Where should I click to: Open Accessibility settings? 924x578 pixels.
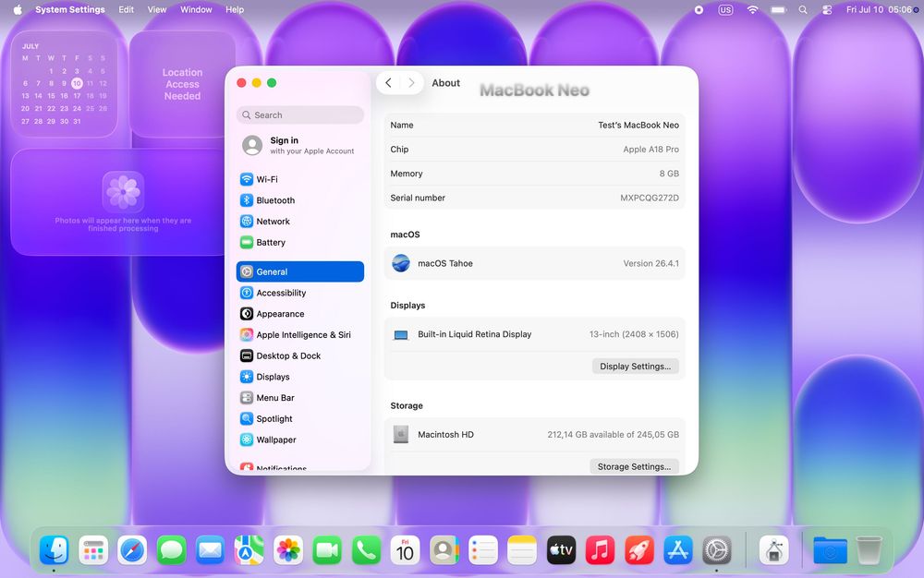(300, 293)
